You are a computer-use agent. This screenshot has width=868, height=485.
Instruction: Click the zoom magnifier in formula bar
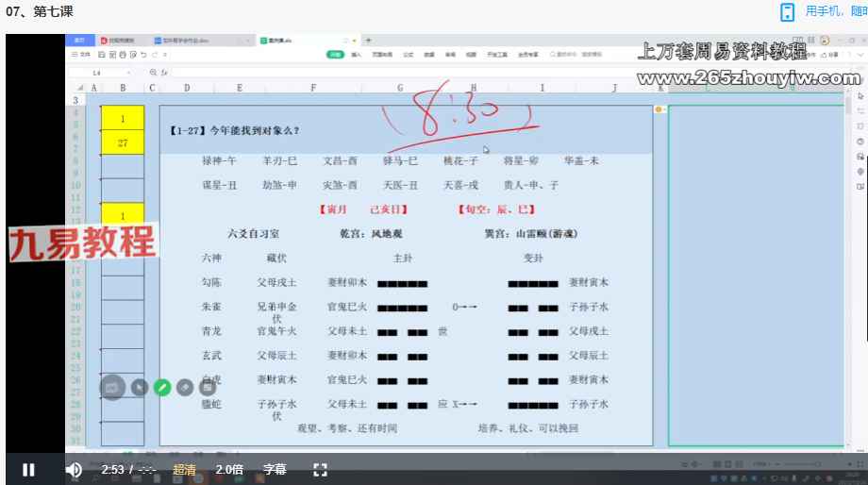pyautogui.click(x=153, y=73)
